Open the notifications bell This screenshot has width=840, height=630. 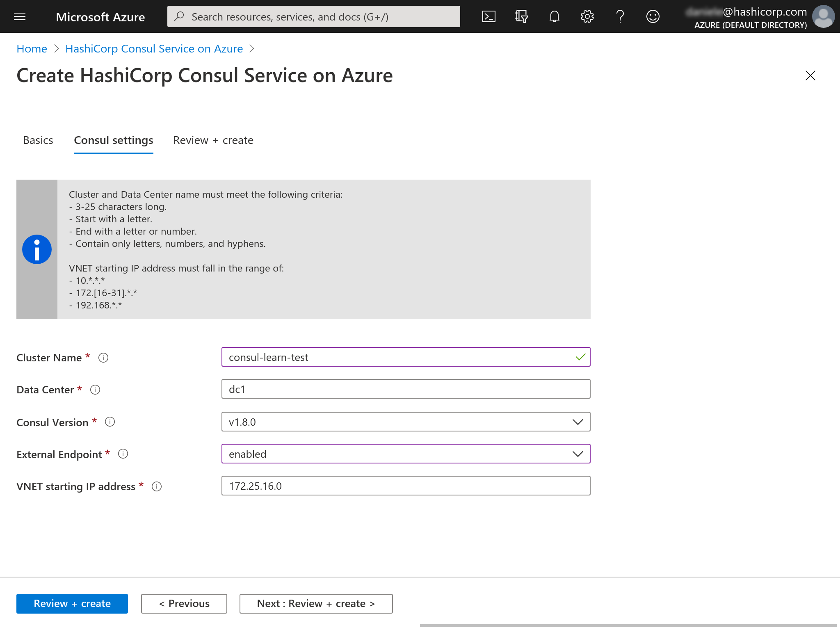[x=554, y=16]
